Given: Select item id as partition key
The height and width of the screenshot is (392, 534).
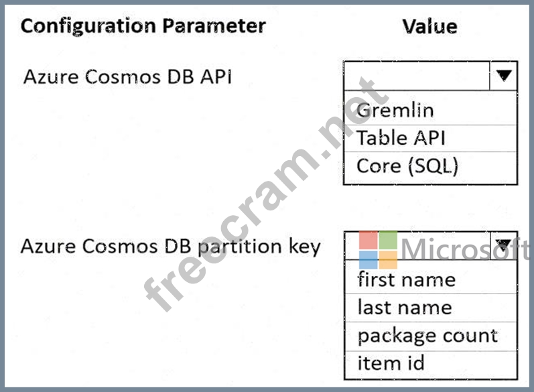Looking at the screenshot, I should [431, 364].
